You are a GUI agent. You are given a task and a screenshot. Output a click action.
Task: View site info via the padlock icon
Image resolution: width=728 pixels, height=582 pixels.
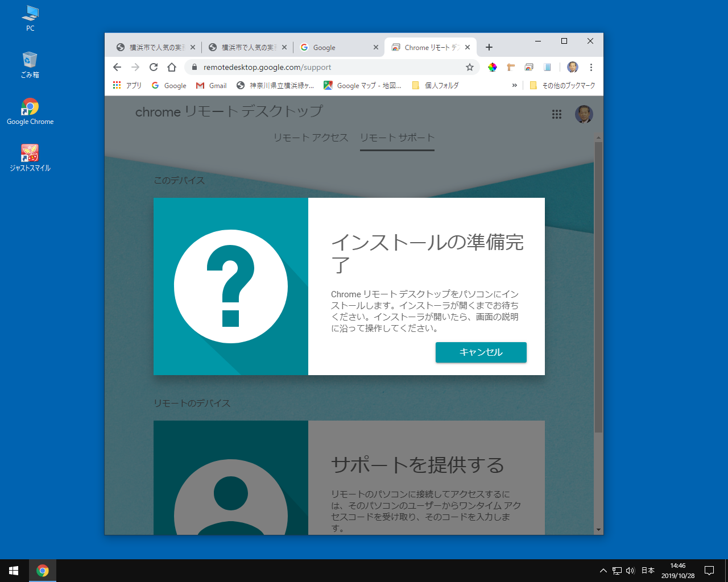[194, 67]
